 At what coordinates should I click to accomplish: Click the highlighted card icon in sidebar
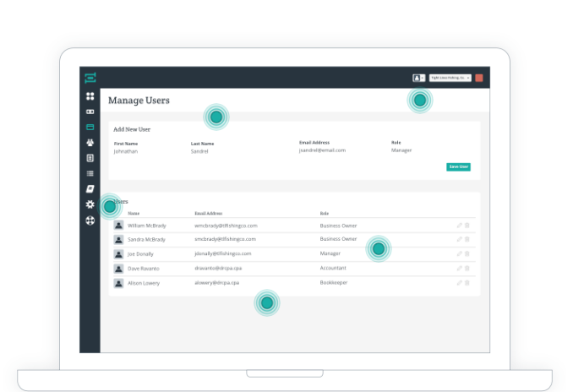[90, 128]
